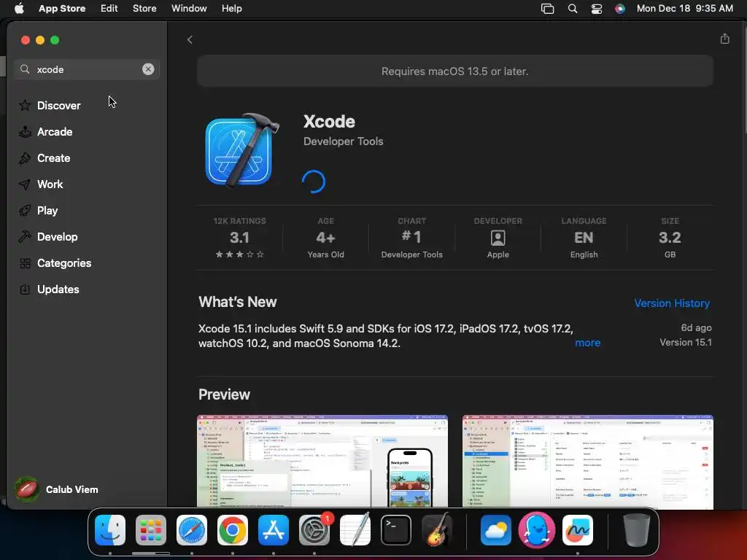Open the Play section

tap(38, 211)
